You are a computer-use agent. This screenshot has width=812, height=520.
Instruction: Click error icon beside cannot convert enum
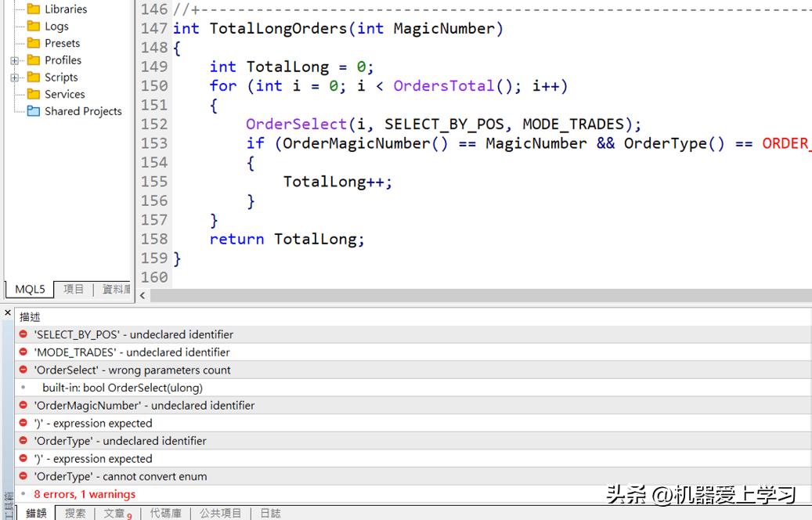23,476
